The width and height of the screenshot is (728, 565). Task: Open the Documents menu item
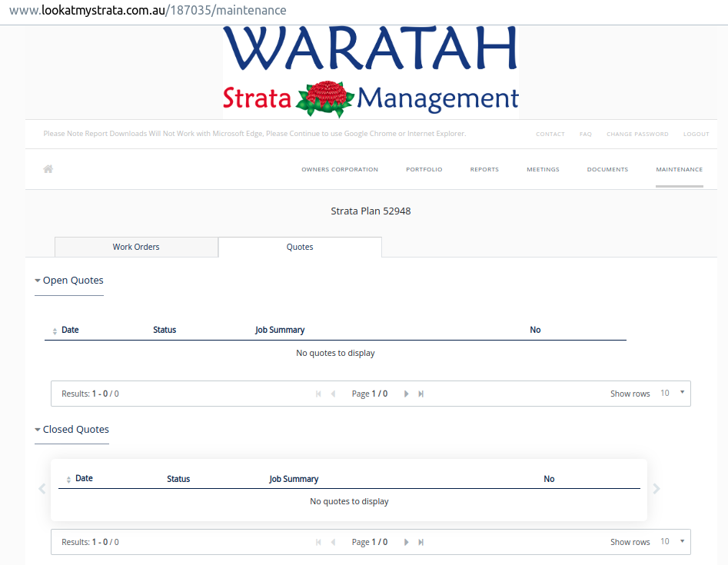click(x=607, y=169)
